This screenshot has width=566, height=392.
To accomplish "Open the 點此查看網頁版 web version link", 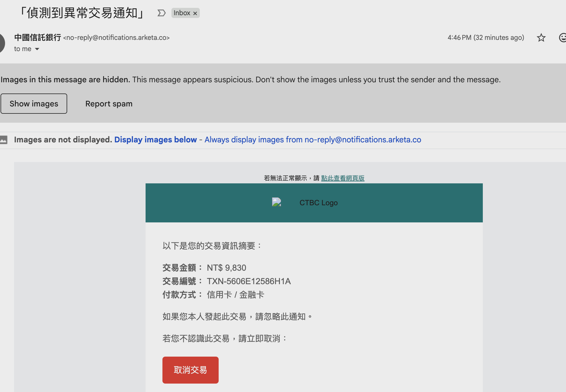I will click(x=343, y=178).
